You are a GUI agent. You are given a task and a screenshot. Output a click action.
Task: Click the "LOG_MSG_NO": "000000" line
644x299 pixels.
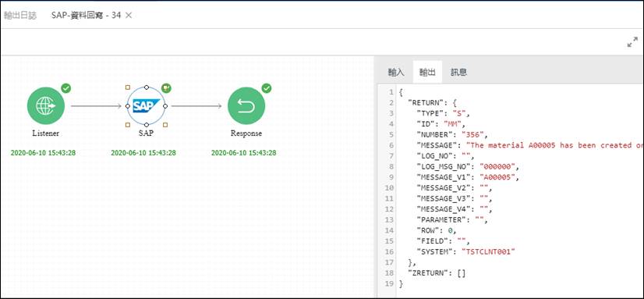(469, 166)
